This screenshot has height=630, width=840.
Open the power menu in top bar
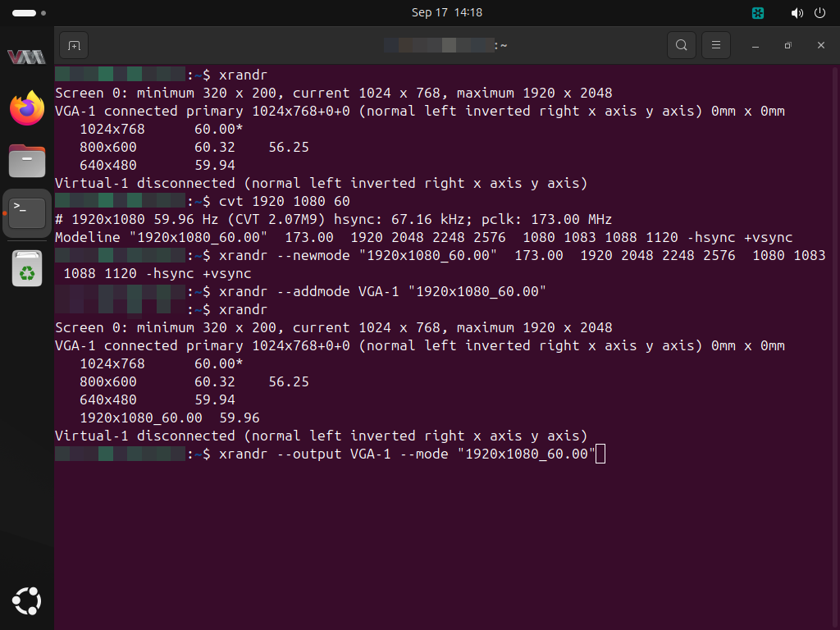(819, 13)
